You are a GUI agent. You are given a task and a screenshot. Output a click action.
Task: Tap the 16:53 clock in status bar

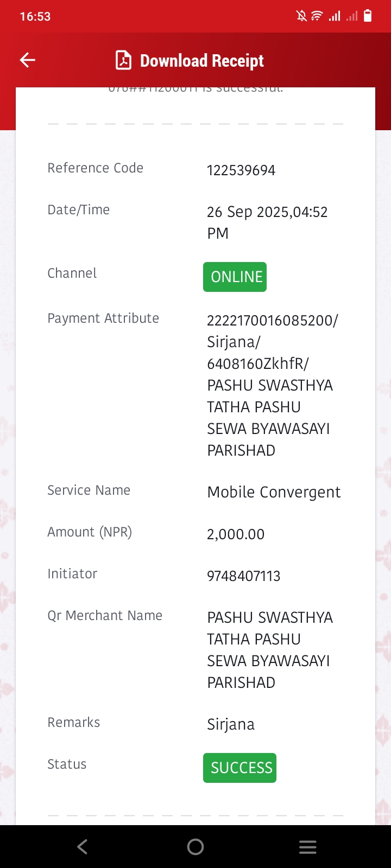[35, 16]
